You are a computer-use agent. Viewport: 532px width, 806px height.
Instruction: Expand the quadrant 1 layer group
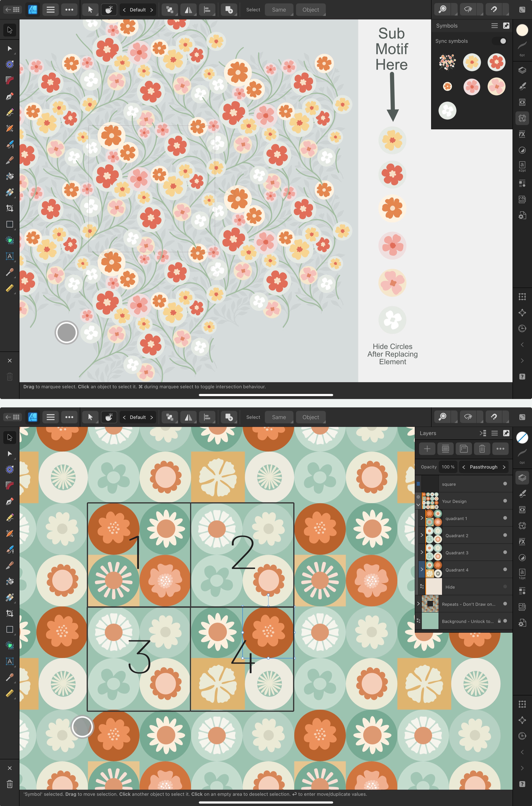pos(422,518)
